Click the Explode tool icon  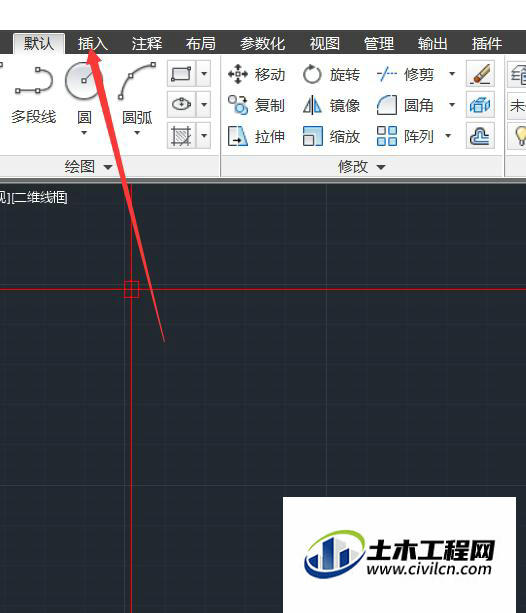[480, 105]
